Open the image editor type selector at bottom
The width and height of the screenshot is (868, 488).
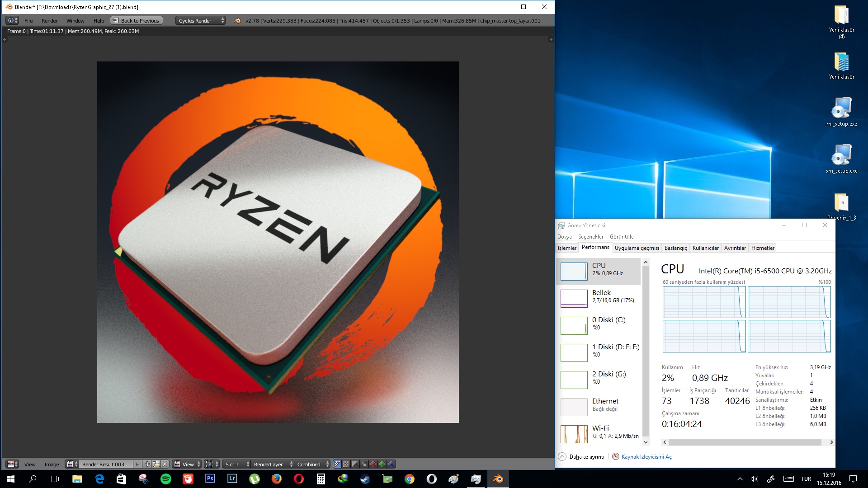pyautogui.click(x=12, y=464)
